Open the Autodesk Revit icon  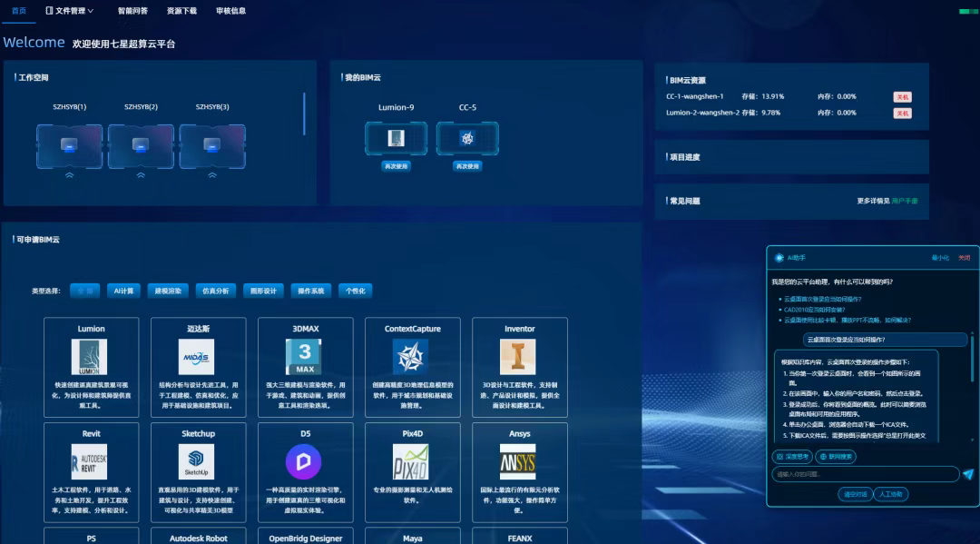[90, 461]
